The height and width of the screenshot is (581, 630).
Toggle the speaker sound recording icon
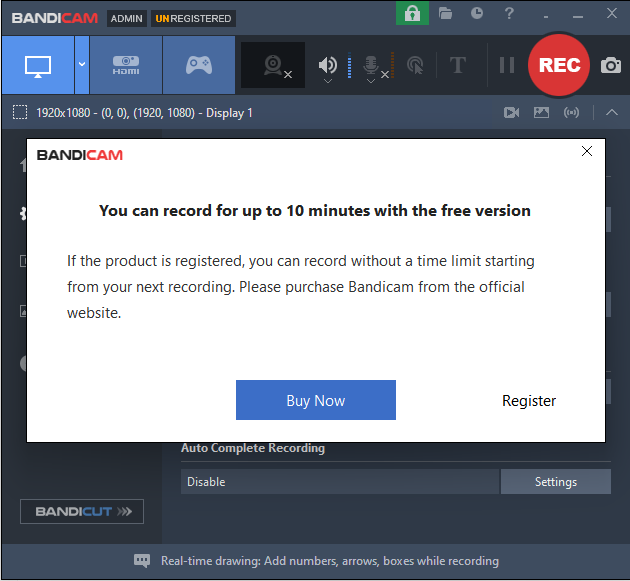327,65
